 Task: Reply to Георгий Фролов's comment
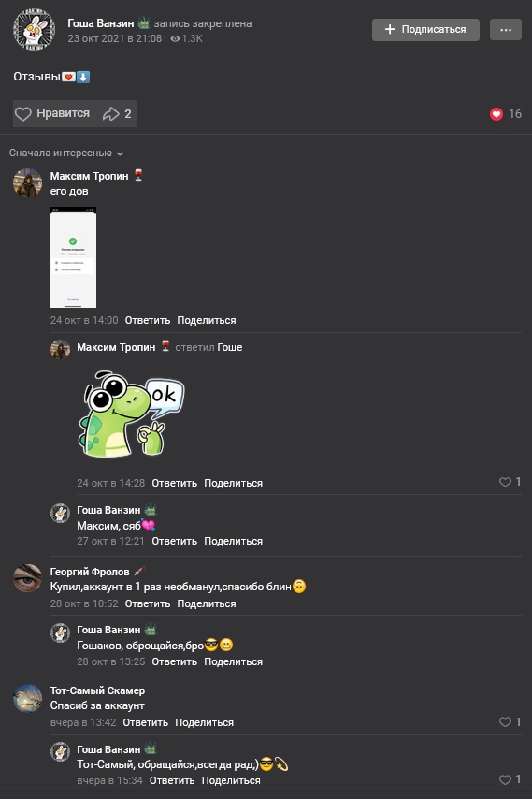(x=148, y=603)
